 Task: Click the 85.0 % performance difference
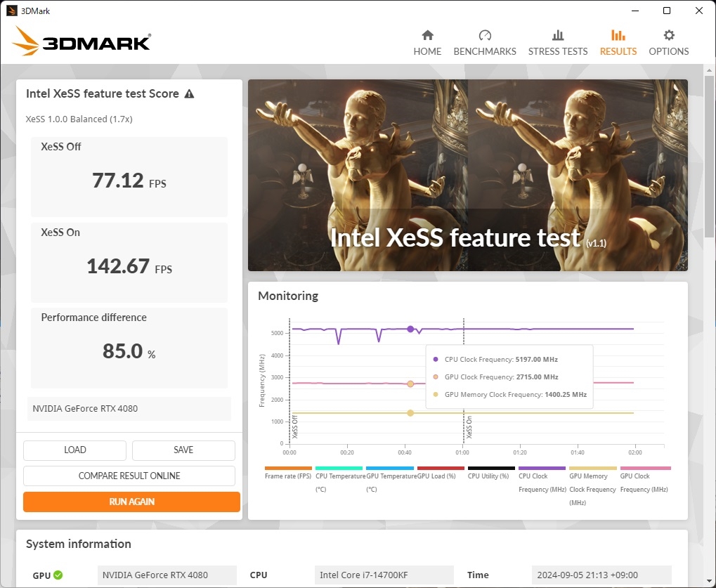pos(129,351)
